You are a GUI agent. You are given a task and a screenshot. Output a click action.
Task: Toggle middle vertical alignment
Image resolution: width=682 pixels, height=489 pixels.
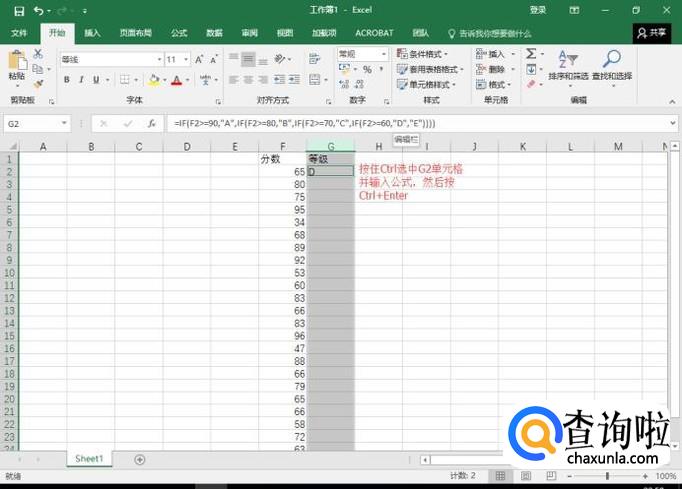point(248,59)
